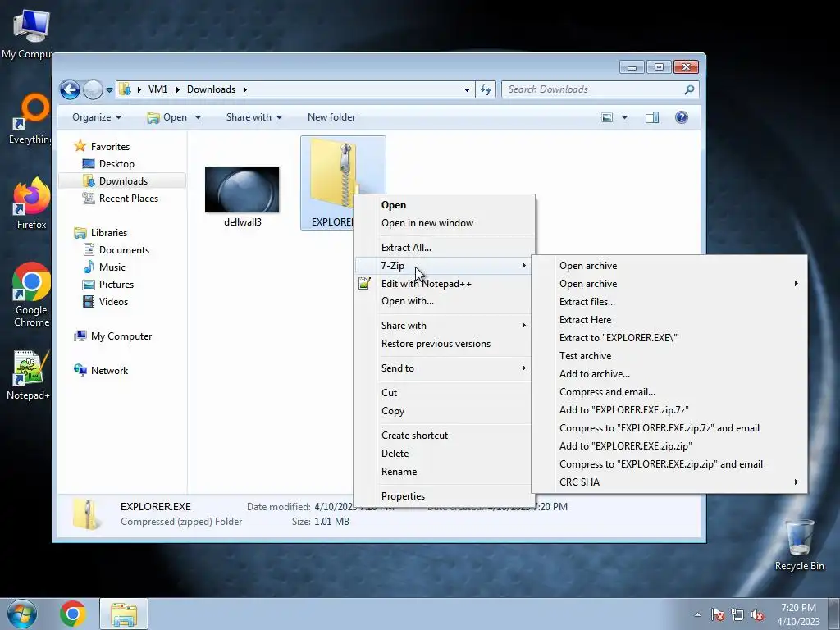Screen dimensions: 840x630
Task: Click the Chrome taskbar icon
Action: click(x=73, y=614)
